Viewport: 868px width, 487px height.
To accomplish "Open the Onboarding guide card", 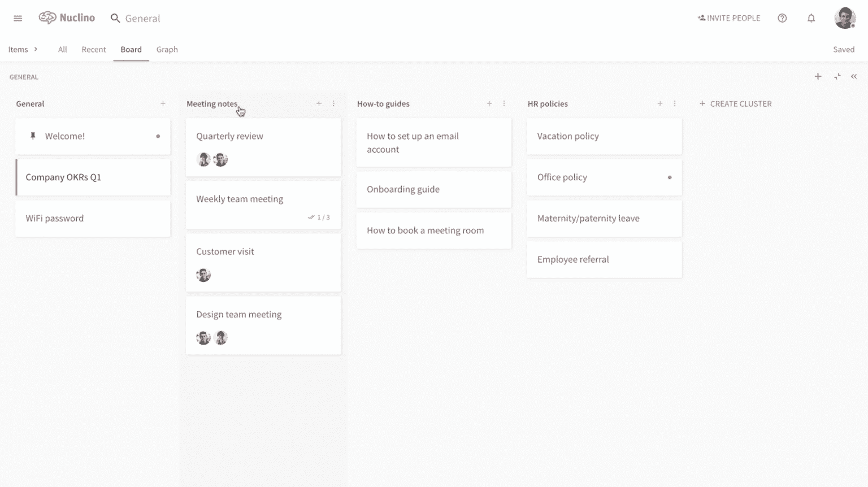I will click(434, 189).
